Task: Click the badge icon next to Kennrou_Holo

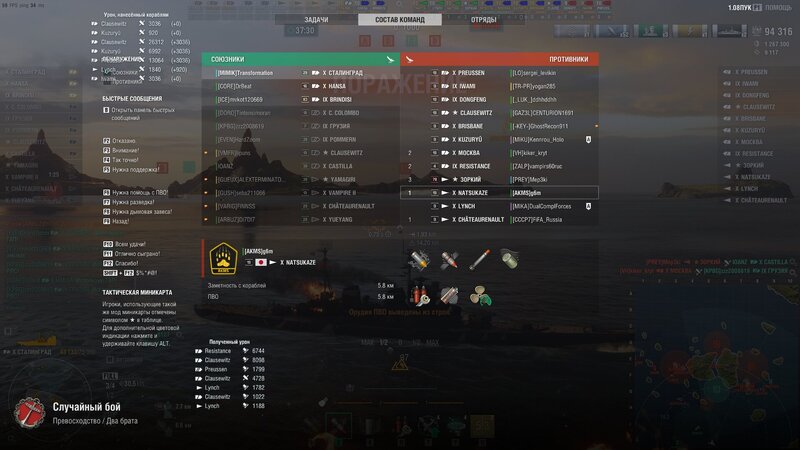Action: click(x=588, y=139)
